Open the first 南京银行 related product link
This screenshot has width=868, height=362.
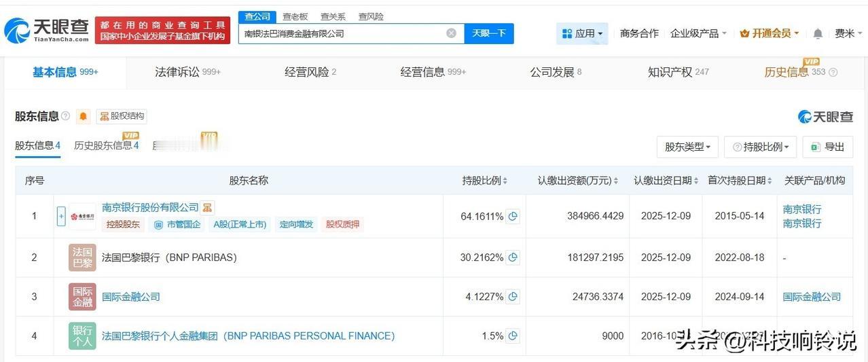pos(802,209)
